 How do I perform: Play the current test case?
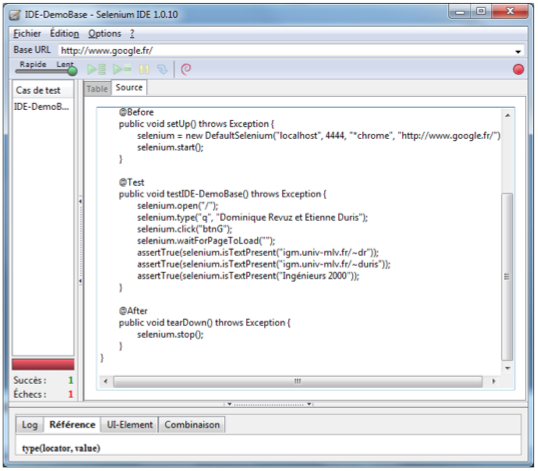click(x=122, y=69)
